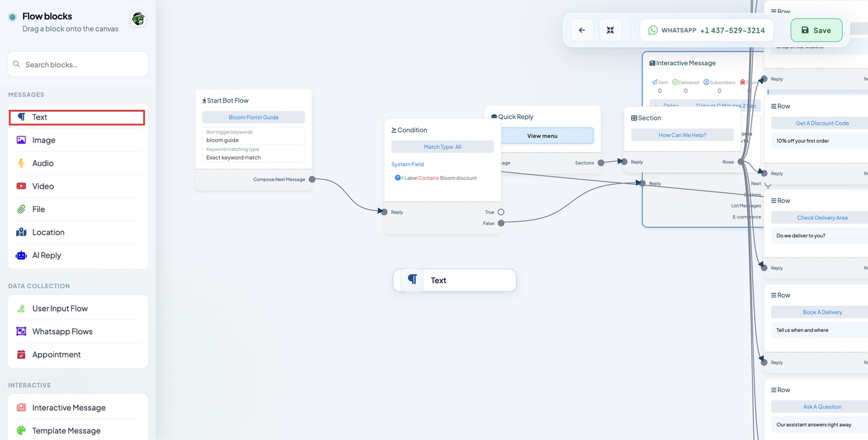Screen dimensions: 868x440
Task: Select the AI Reply block
Action: click(77, 255)
